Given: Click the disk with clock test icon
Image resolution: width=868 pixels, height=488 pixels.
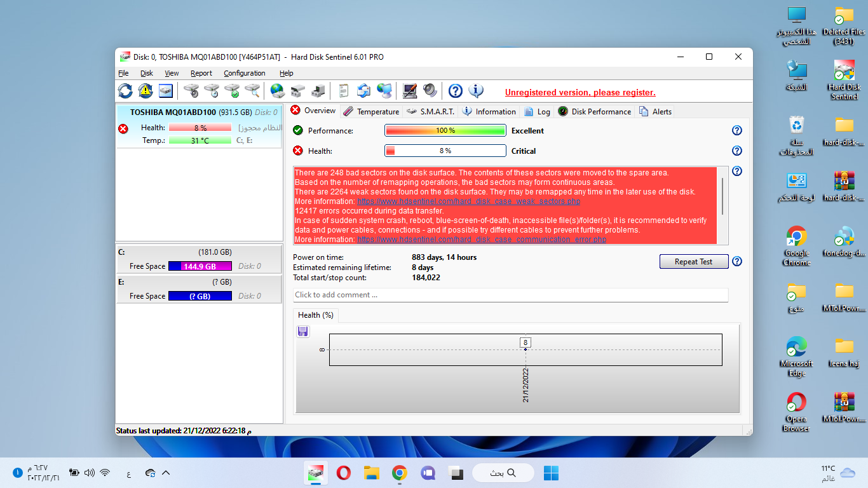Looking at the screenshot, I should 212,91.
